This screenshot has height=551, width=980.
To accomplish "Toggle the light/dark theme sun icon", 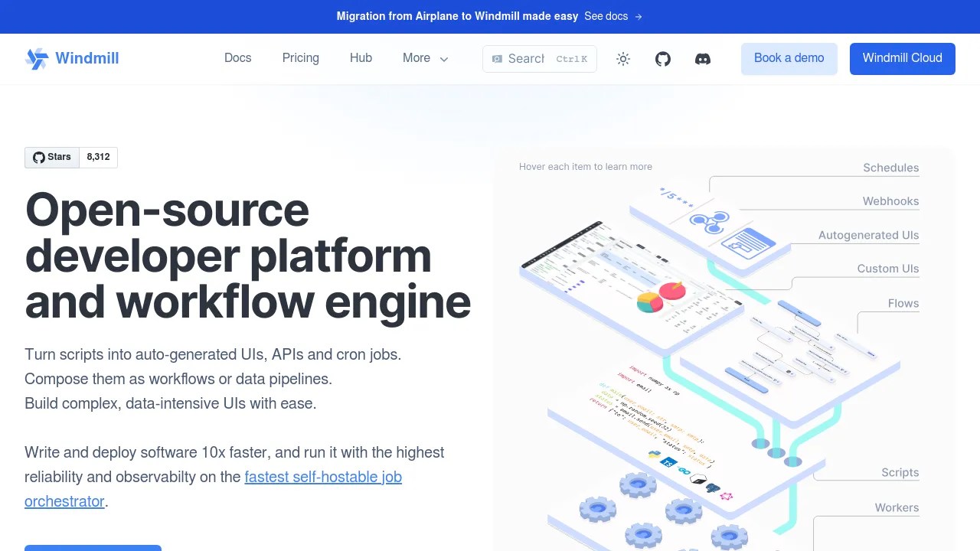I will point(622,58).
